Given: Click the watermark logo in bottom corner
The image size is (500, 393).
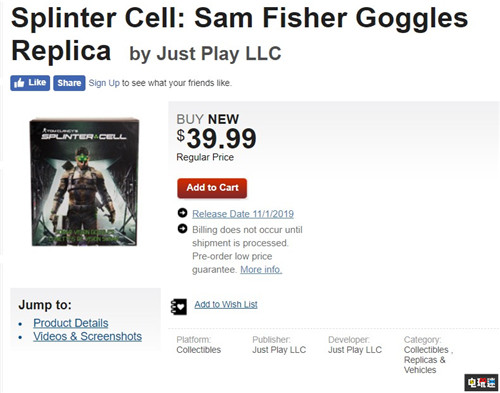Looking at the screenshot, I should click(x=481, y=382).
